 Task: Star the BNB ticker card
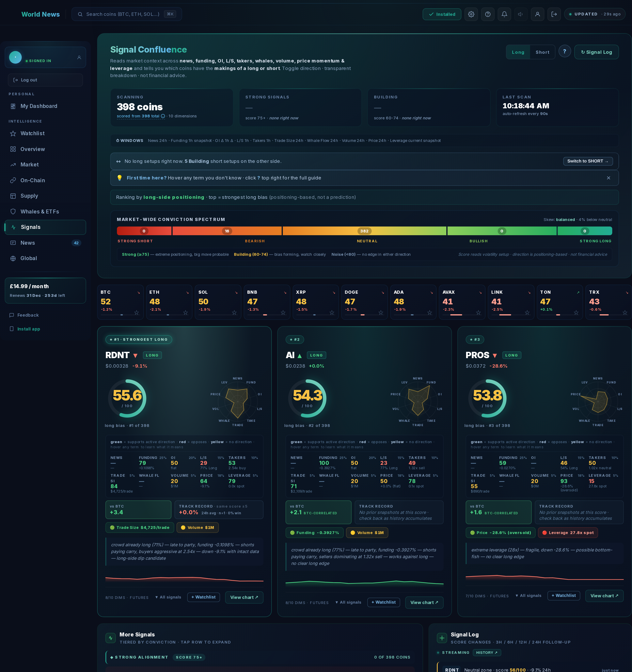click(x=283, y=313)
